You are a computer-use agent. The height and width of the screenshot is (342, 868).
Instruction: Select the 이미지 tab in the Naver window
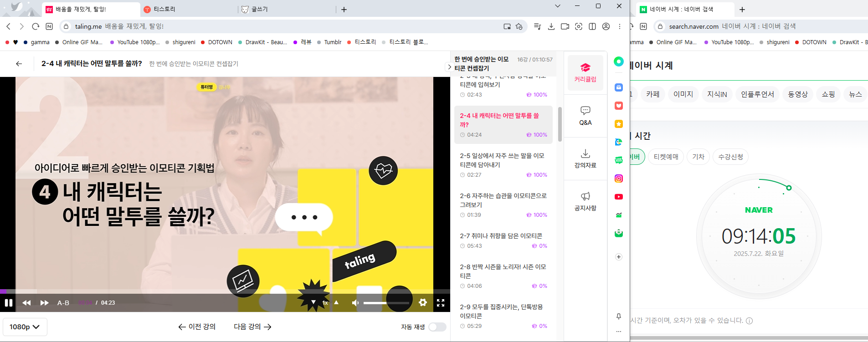[683, 94]
